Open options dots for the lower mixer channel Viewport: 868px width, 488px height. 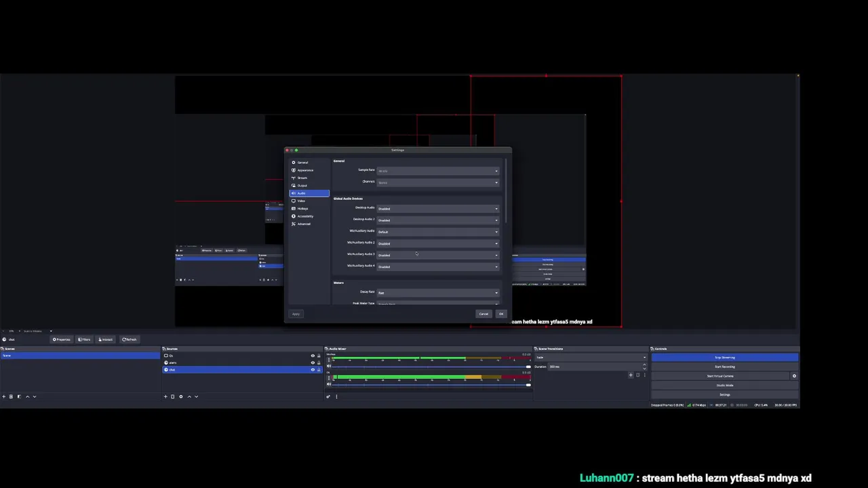329,378
